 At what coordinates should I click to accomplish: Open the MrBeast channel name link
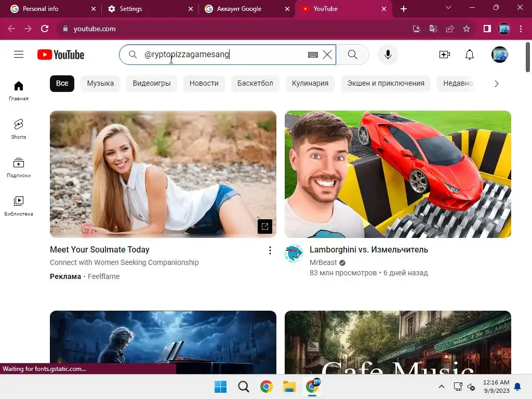click(323, 262)
